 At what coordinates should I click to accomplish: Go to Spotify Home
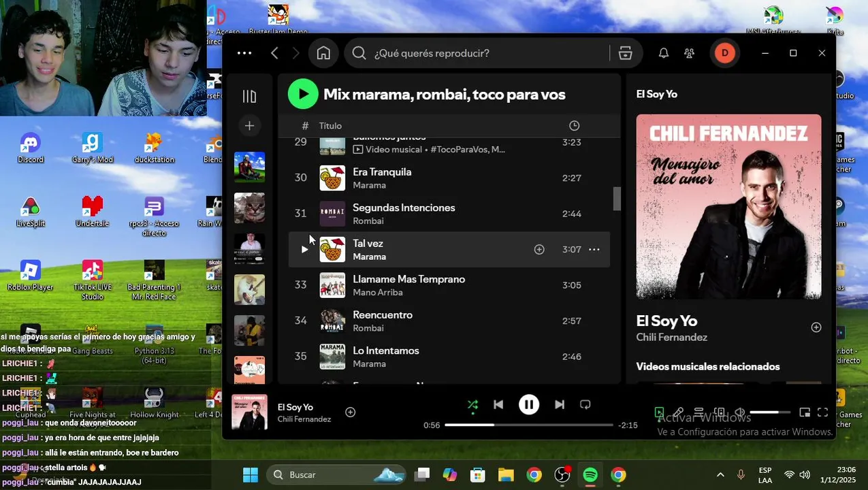[323, 53]
